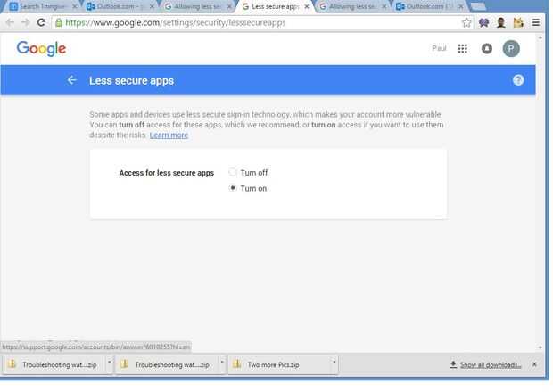Click the Access for less secure apps label
553x392 pixels.
[x=167, y=173]
